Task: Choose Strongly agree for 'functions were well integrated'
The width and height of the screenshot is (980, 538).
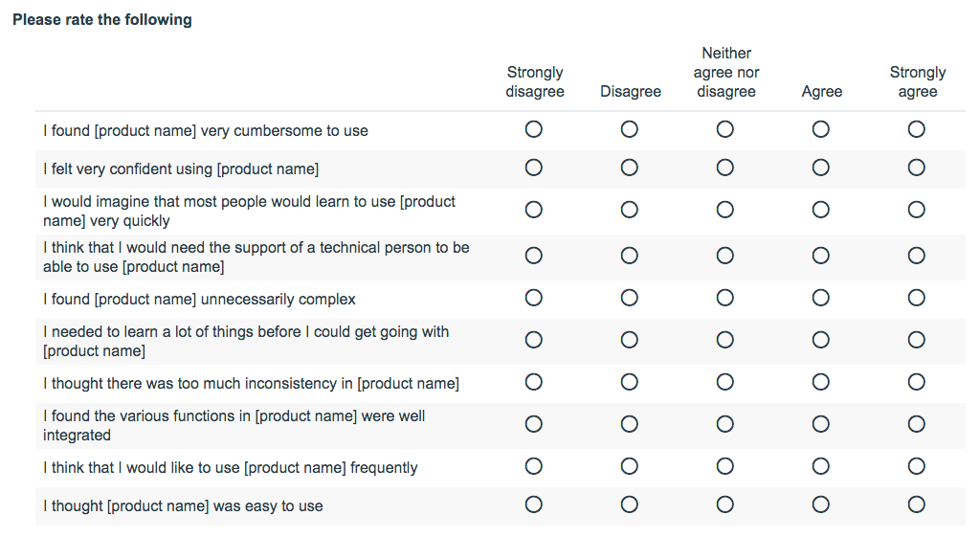Action: point(917,424)
